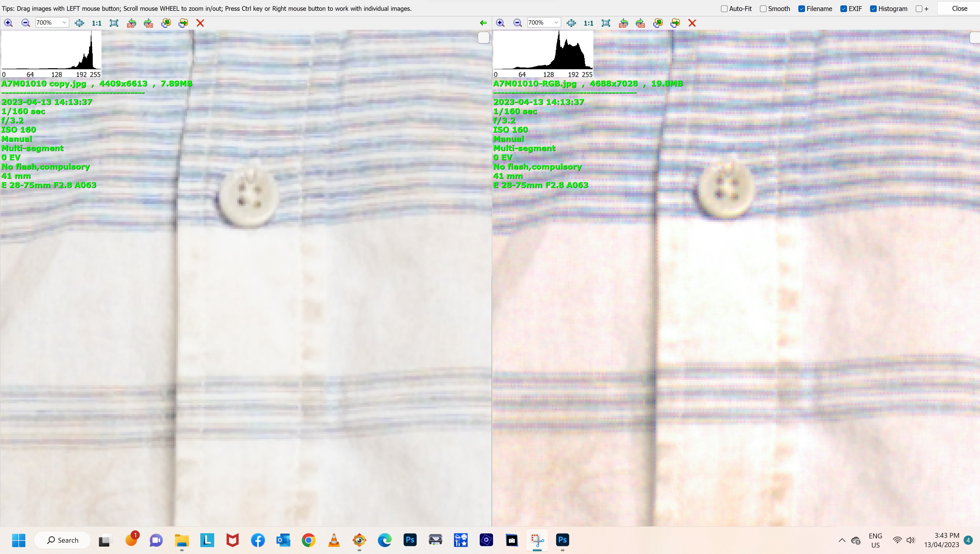Zoom in on the left image
Viewport: 980px width, 554px height.
[x=8, y=23]
